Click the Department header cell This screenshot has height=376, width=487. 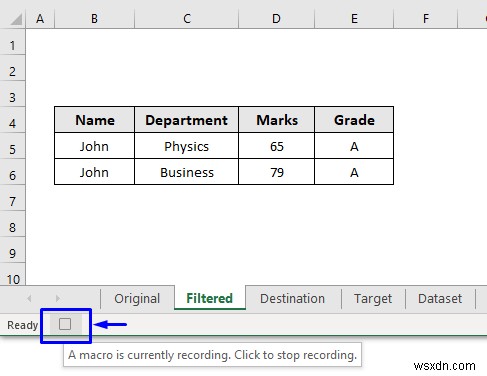coord(187,120)
